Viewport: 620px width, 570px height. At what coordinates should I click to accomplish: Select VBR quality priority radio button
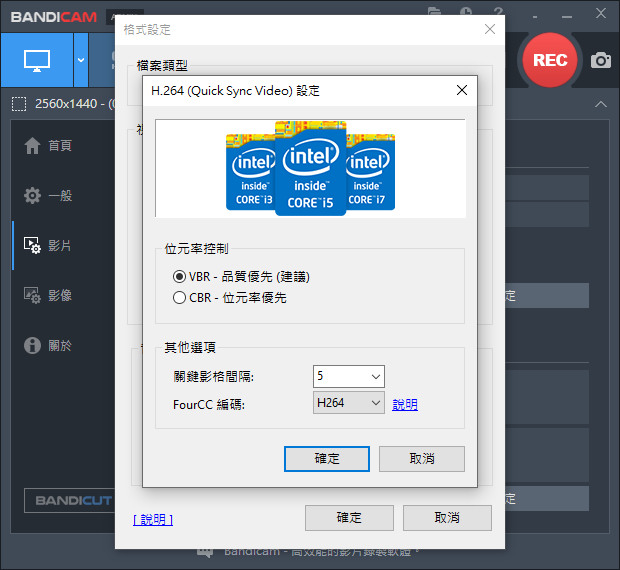[179, 276]
